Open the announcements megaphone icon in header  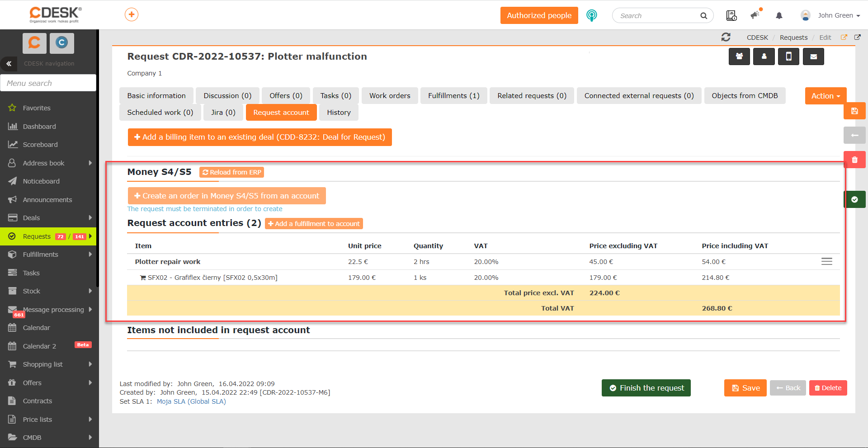click(756, 14)
